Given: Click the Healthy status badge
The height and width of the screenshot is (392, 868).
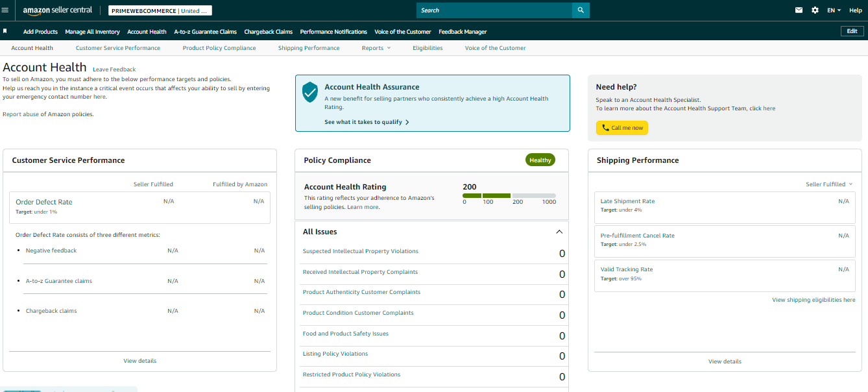Looking at the screenshot, I should tap(540, 160).
